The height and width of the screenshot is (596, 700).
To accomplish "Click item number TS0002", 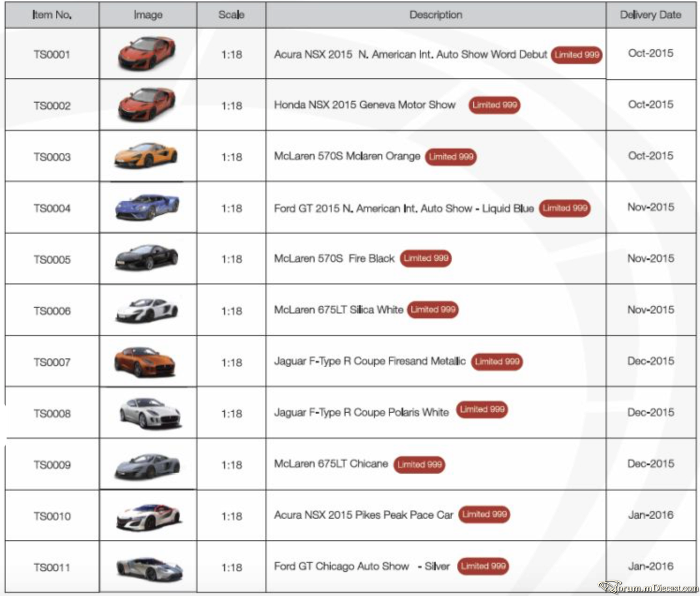I will click(52, 106).
